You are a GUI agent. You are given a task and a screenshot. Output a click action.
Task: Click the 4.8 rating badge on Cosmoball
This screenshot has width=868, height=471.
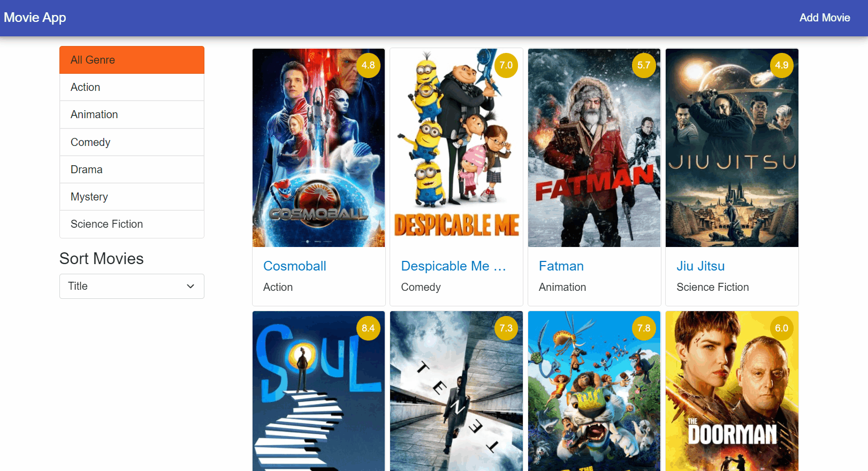(368, 65)
